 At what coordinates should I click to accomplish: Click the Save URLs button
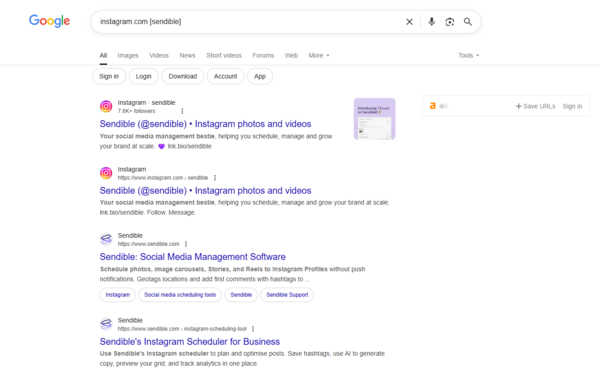[x=536, y=106]
